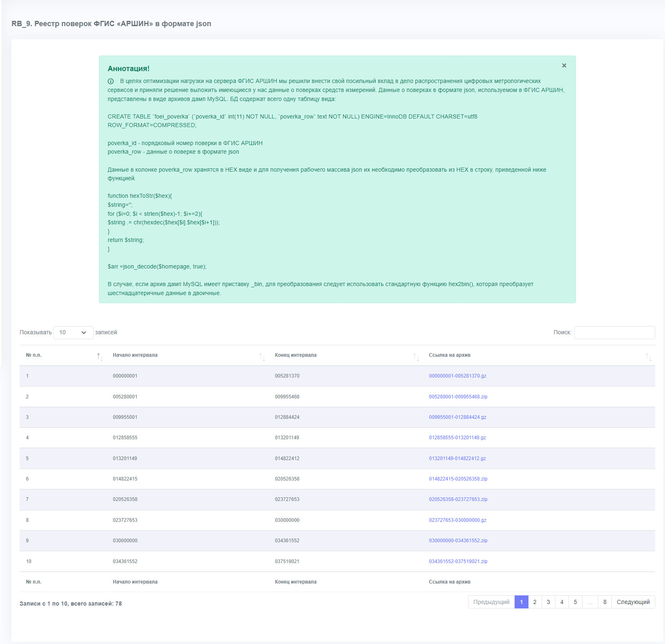Go to pagination page 4
Viewport: 665px width, 644px height.
[562, 602]
